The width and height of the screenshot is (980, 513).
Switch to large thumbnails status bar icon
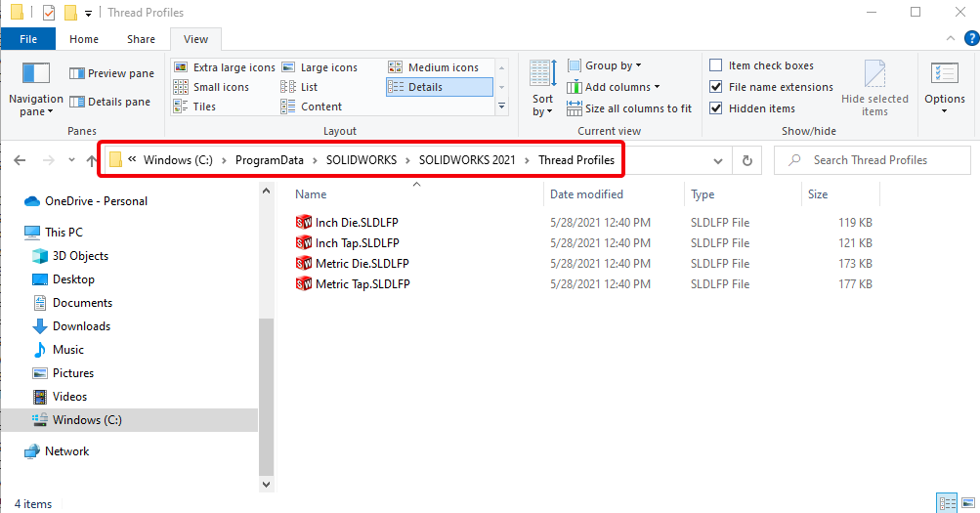(x=968, y=503)
